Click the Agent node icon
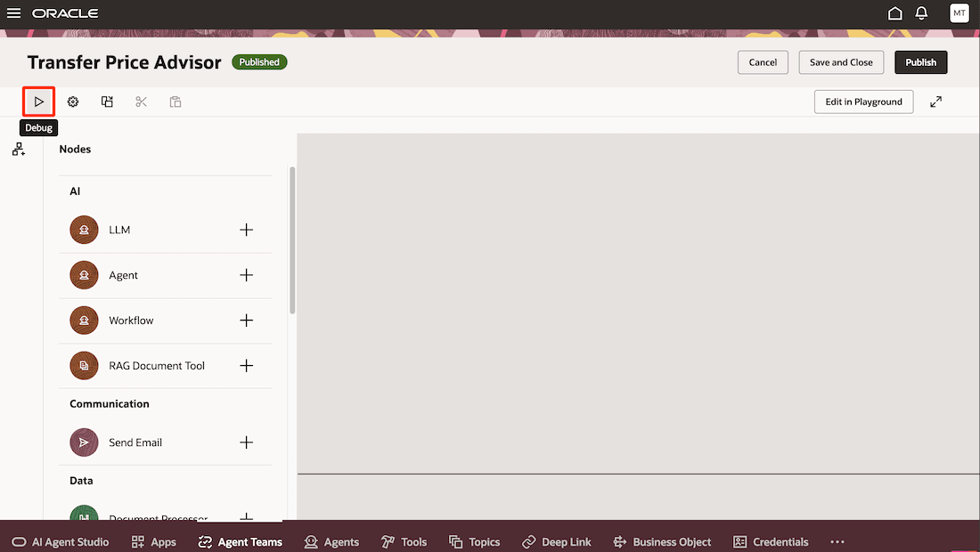Image resolution: width=980 pixels, height=552 pixels. pyautogui.click(x=84, y=275)
